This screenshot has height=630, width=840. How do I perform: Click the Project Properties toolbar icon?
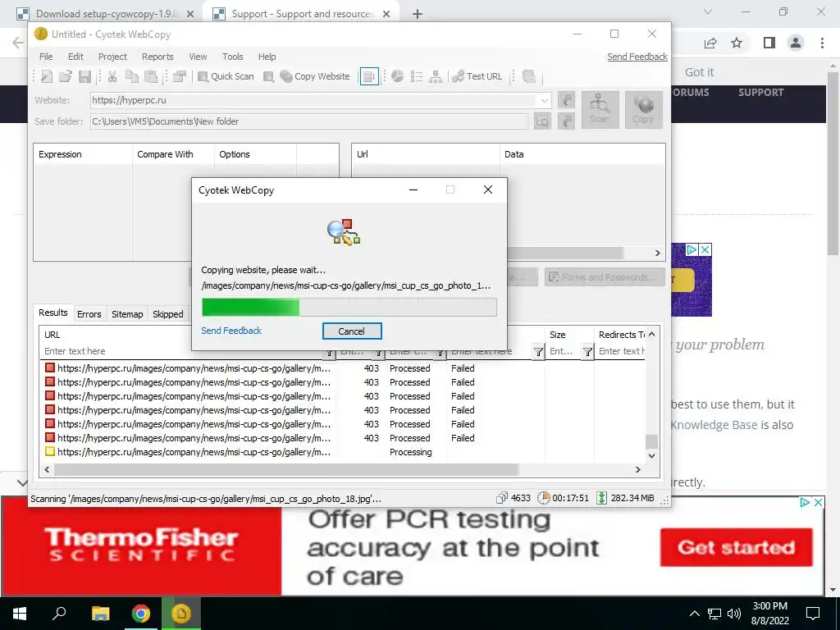coord(180,76)
